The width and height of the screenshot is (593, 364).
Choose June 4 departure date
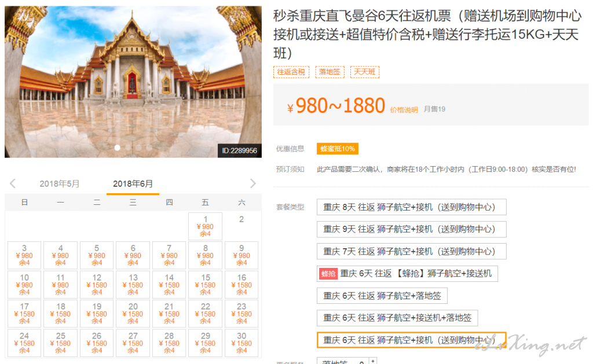point(60,255)
